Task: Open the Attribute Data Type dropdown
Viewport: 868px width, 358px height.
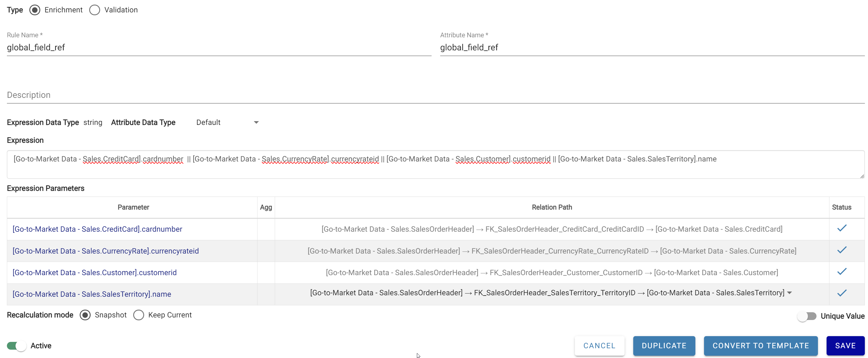Action: point(228,122)
